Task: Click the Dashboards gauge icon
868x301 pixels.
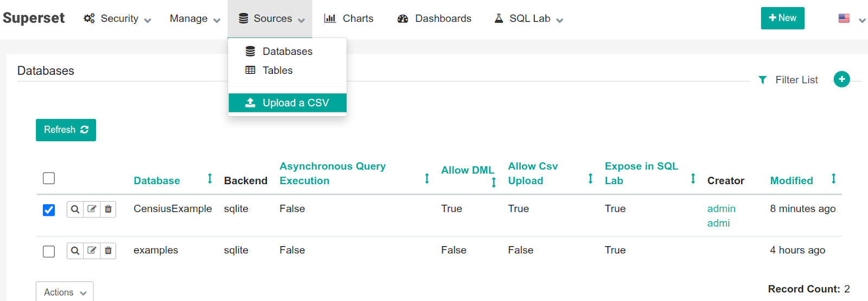Action: 403,18
